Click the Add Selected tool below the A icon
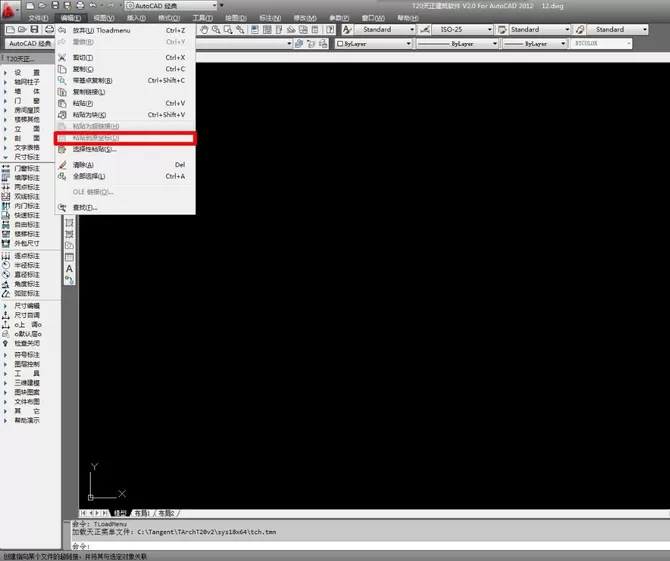 (69, 280)
